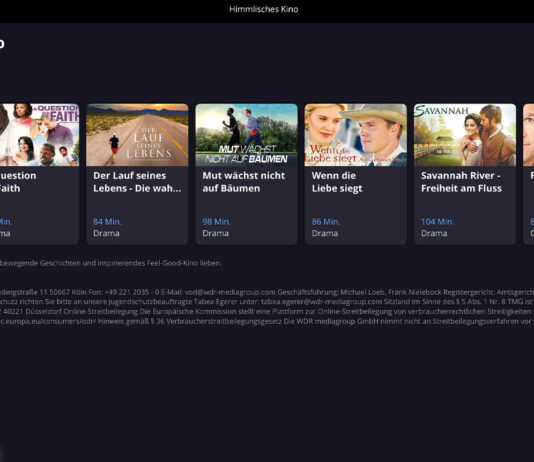Open the A Question of Faith poster thumbnail
Image resolution: width=534 pixels, height=462 pixels.
40,135
